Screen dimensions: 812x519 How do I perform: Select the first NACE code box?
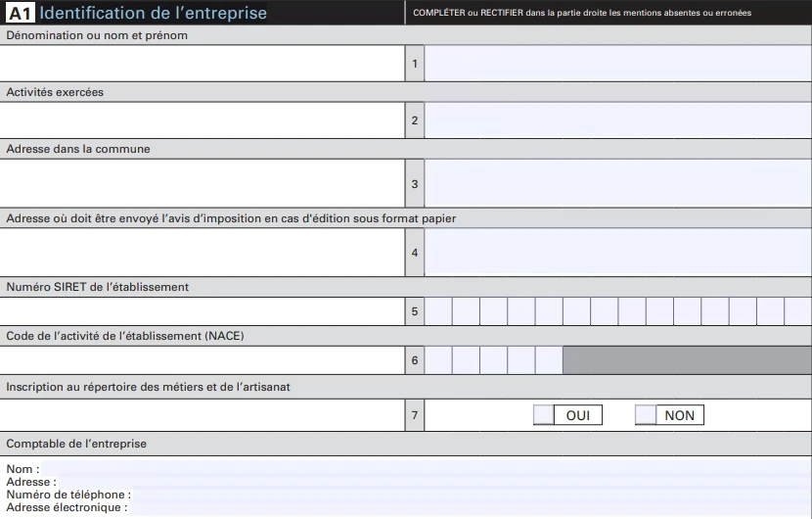point(438,360)
